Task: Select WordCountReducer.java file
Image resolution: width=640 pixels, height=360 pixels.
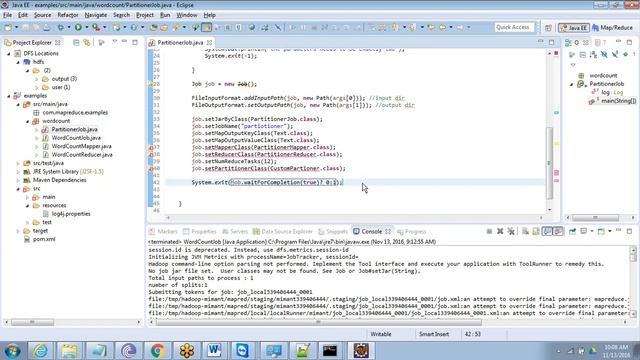Action: [82, 155]
